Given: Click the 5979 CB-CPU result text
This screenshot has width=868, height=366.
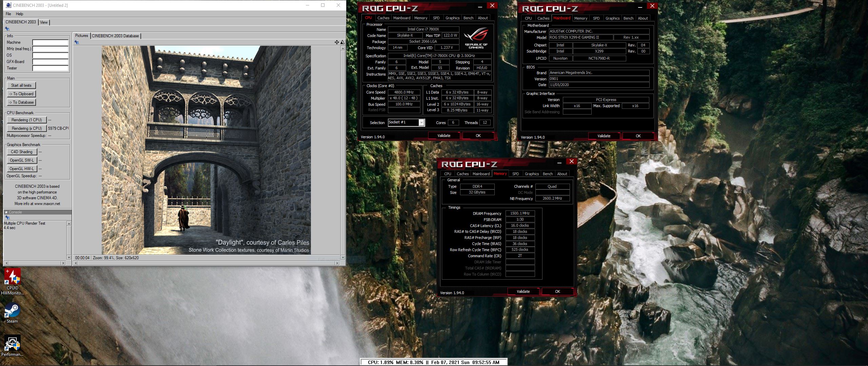Looking at the screenshot, I should (58, 128).
